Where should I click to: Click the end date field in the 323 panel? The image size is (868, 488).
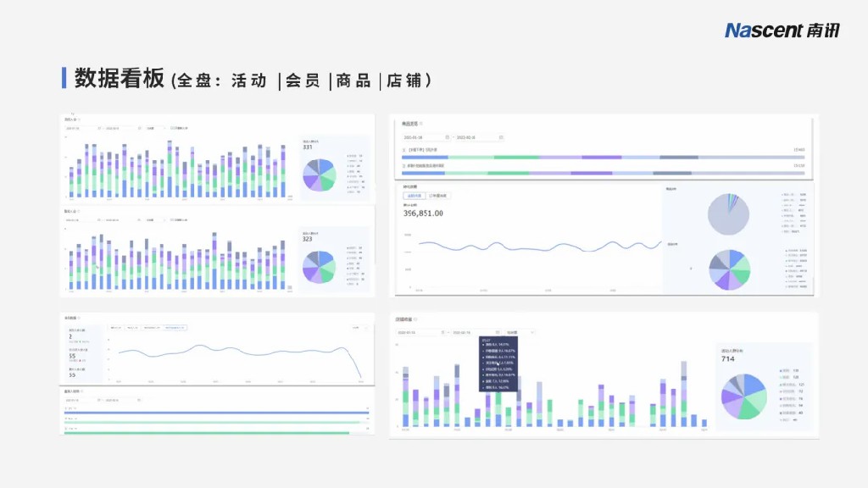[x=123, y=220]
